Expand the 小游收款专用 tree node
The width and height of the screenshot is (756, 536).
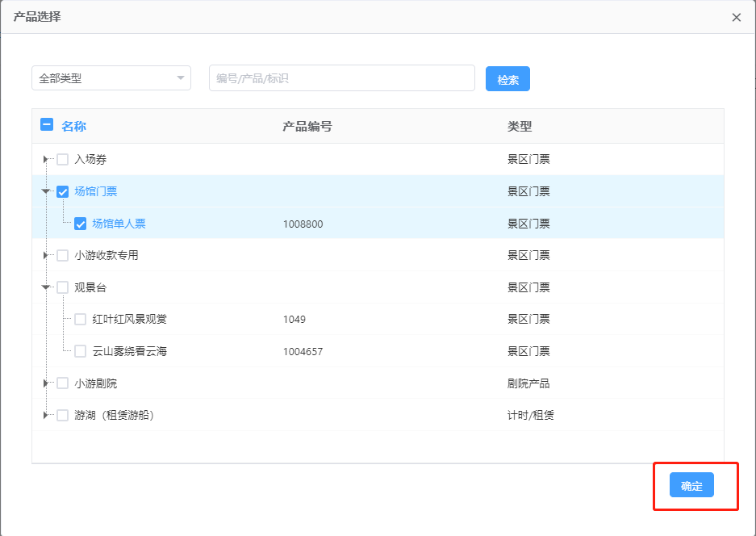coord(46,256)
